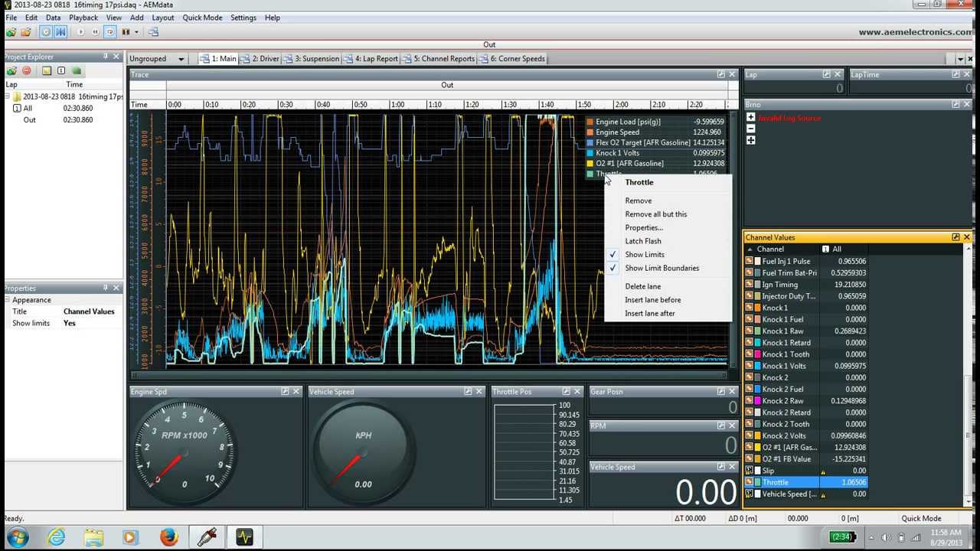Viewport: 980px width, 551px height.
Task: Toggle the Show Limit Boundaries option
Action: (x=661, y=268)
